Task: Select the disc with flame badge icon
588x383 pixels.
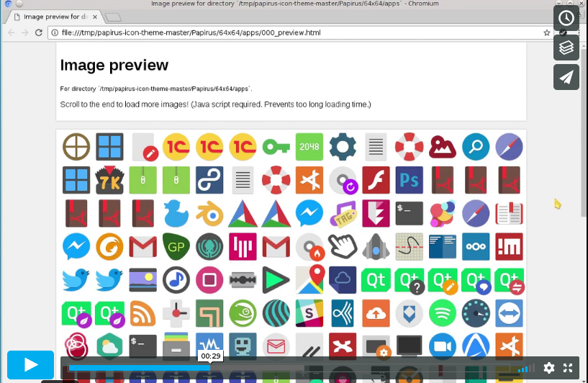Action: (x=310, y=248)
